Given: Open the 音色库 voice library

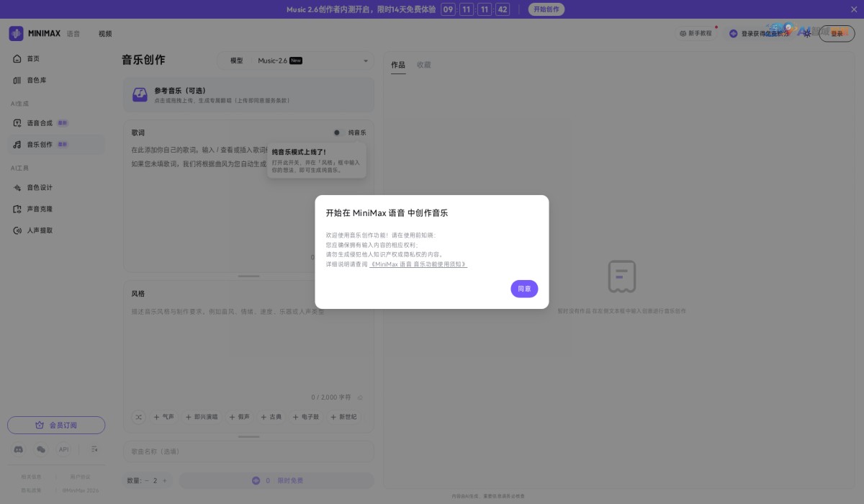Looking at the screenshot, I should click(x=32, y=80).
